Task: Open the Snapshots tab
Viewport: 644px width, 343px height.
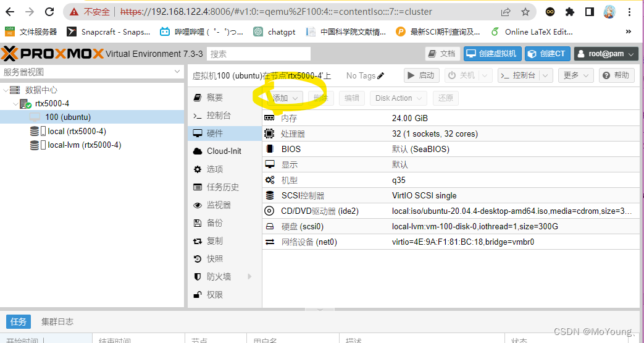Action: coord(225,259)
